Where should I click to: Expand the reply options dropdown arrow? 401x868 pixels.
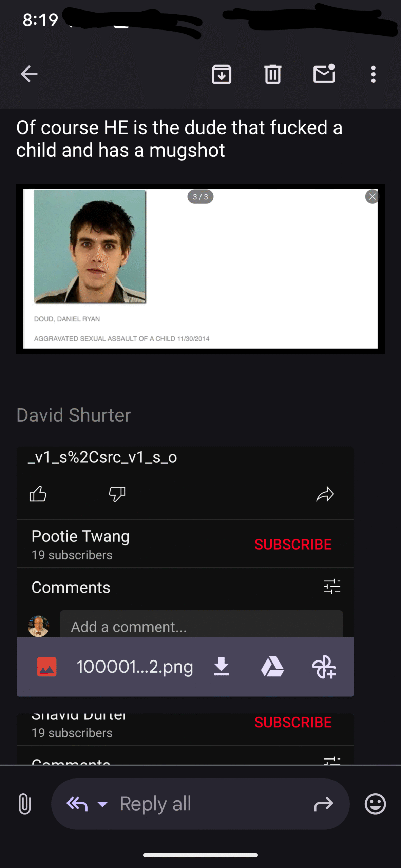[102, 804]
